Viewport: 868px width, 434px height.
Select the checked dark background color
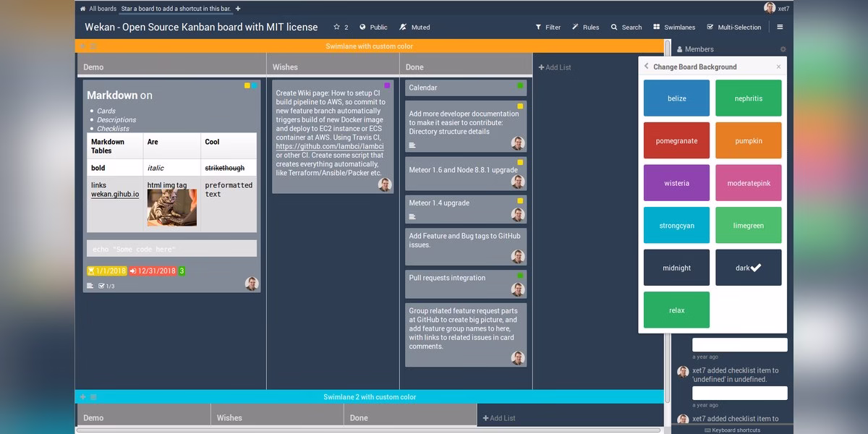749,268
